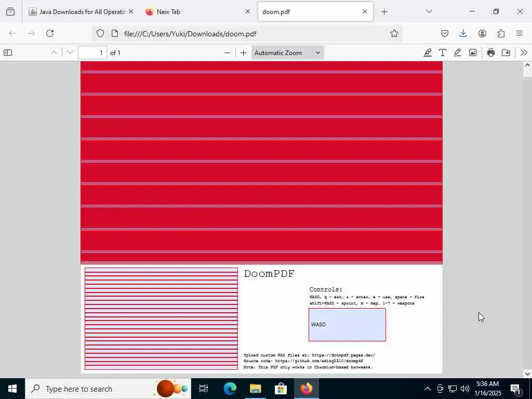The width and height of the screenshot is (532, 399).
Task: Open a new tab with plus button
Action: click(x=384, y=12)
